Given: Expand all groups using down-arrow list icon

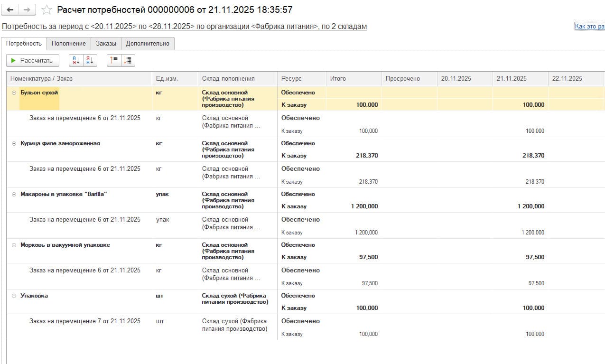Looking at the screenshot, I should pos(128,60).
